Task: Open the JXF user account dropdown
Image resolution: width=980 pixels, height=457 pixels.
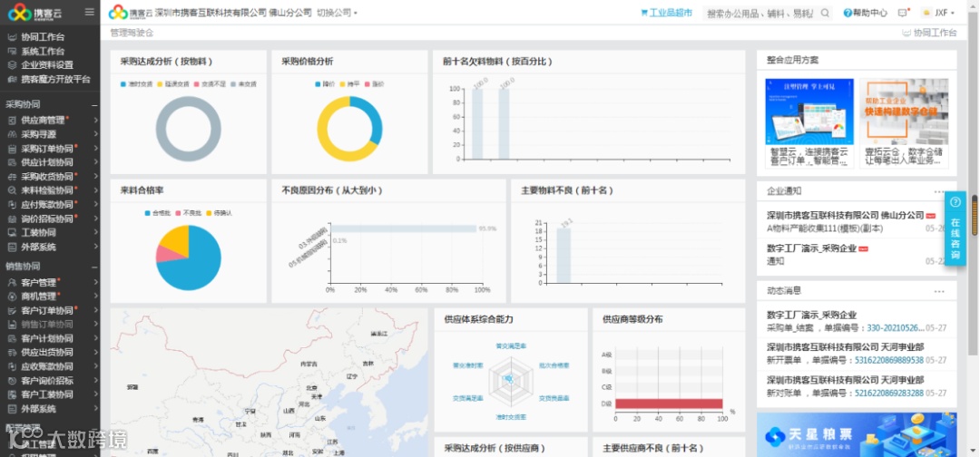Action: tap(939, 13)
